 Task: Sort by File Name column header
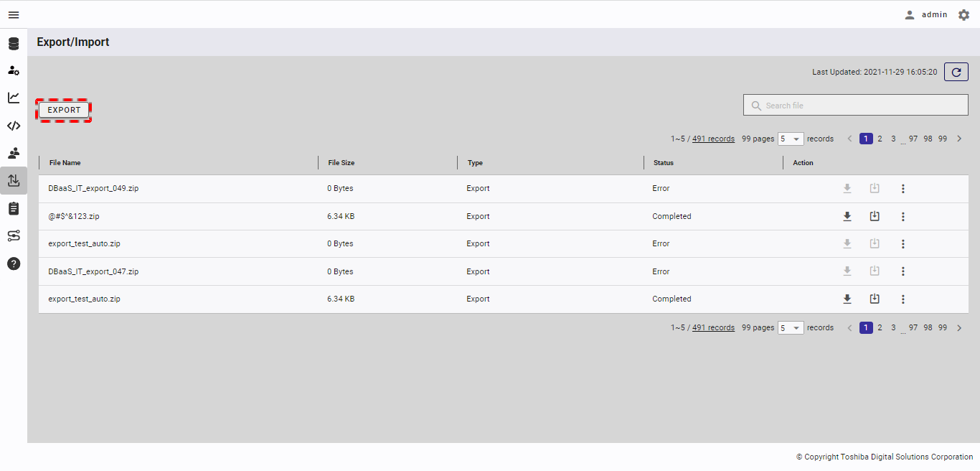pyautogui.click(x=65, y=163)
